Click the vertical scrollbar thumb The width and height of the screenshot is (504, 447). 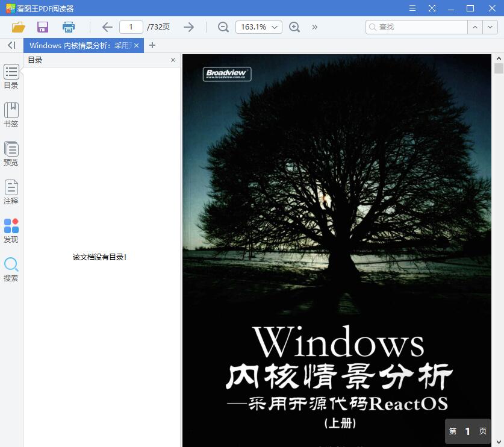point(499,69)
